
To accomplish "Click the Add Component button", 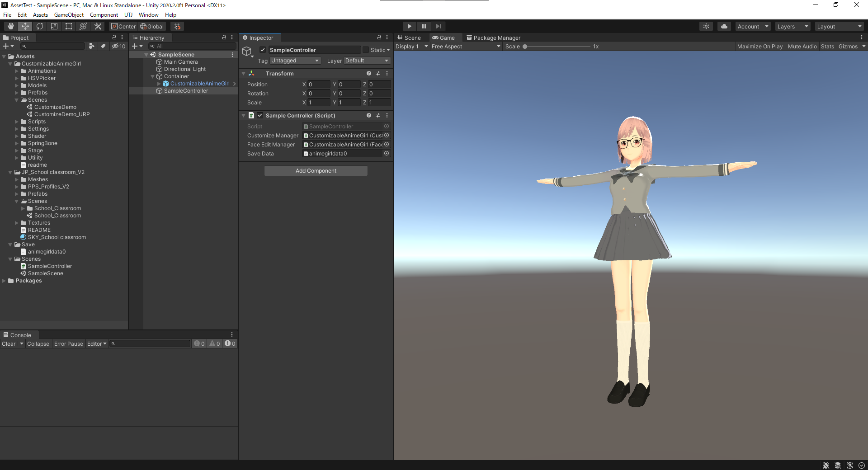I will [x=316, y=171].
